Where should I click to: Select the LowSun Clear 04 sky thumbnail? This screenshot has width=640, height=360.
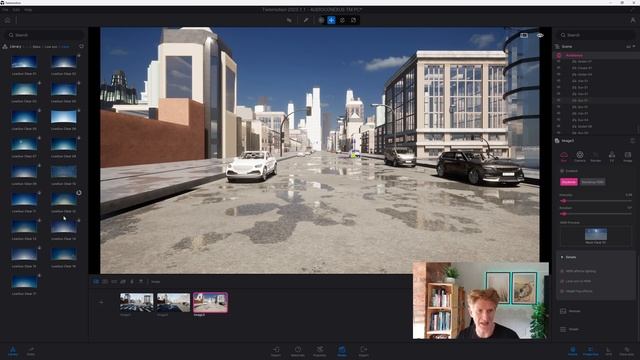point(64,89)
